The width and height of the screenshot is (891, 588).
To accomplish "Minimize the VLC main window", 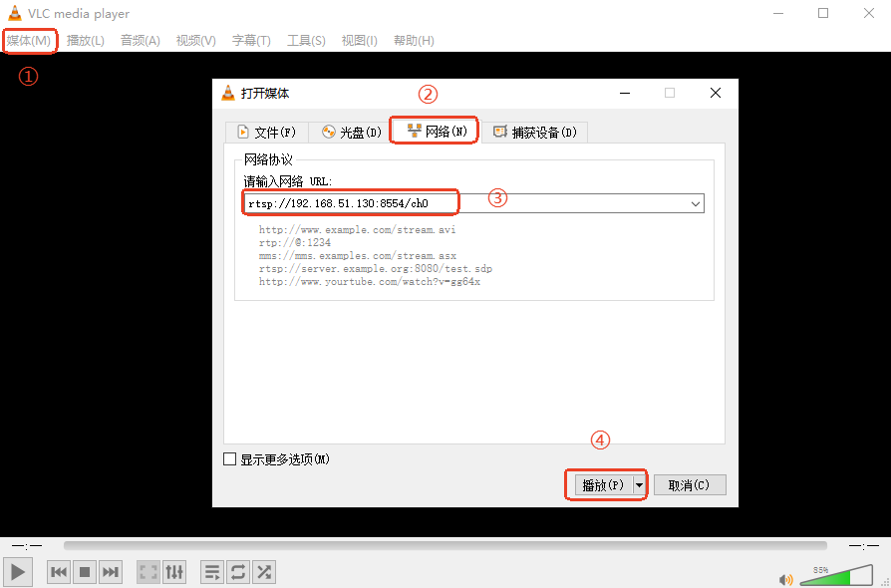I will 778,13.
